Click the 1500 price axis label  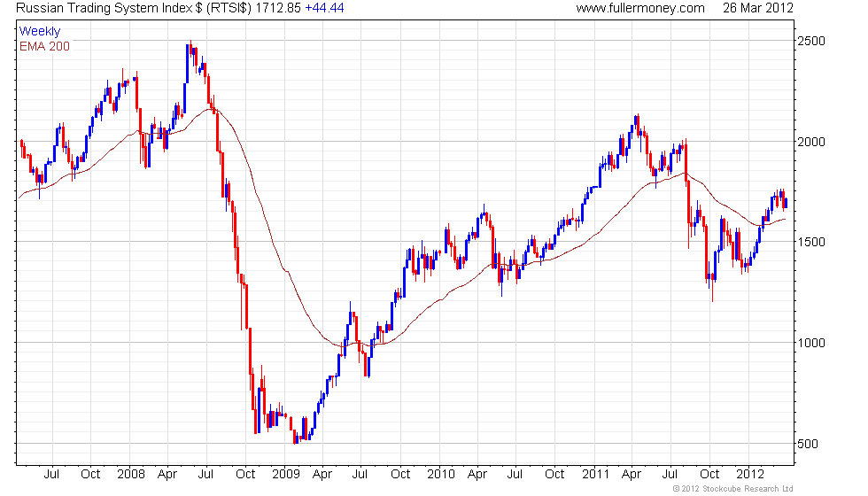point(811,242)
